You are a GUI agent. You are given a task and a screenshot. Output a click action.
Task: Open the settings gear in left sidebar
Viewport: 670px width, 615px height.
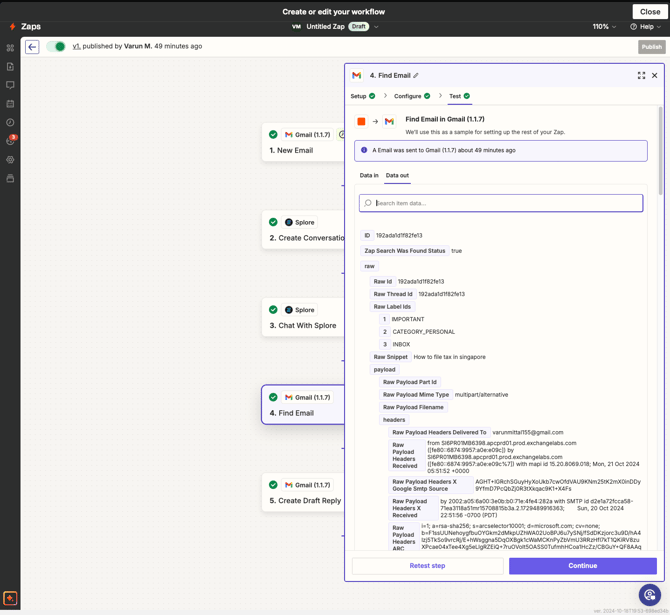point(10,160)
